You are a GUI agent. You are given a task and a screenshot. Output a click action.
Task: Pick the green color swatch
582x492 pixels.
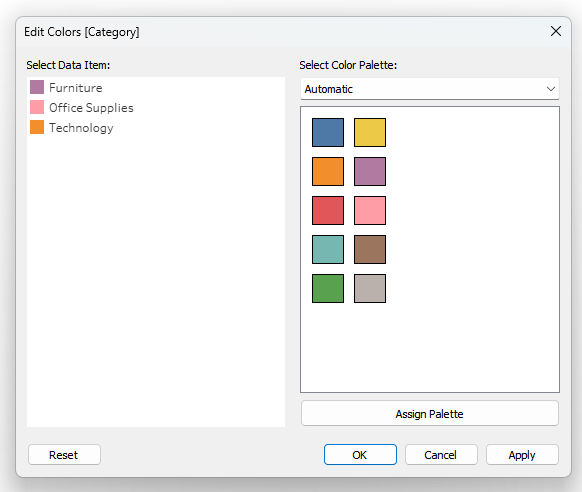point(328,288)
